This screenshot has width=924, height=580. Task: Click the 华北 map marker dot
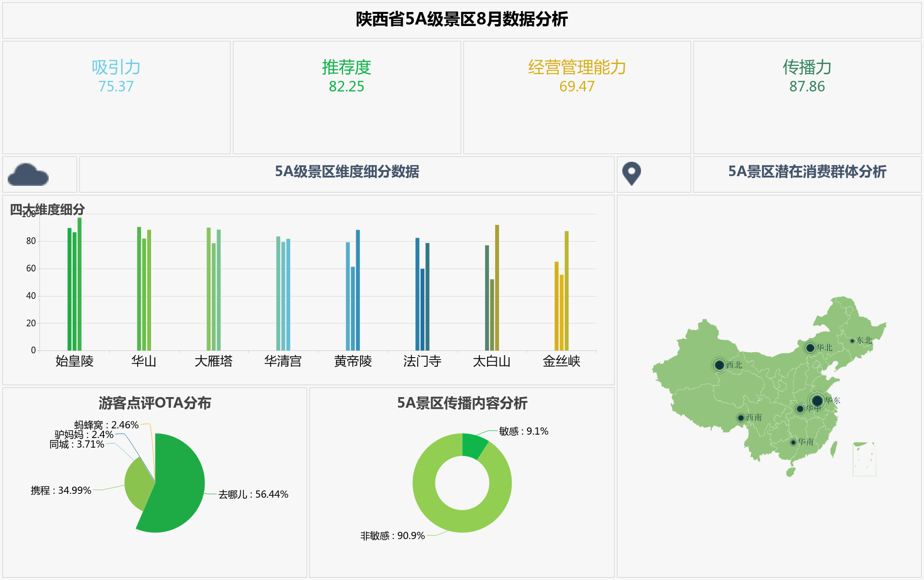click(x=810, y=348)
